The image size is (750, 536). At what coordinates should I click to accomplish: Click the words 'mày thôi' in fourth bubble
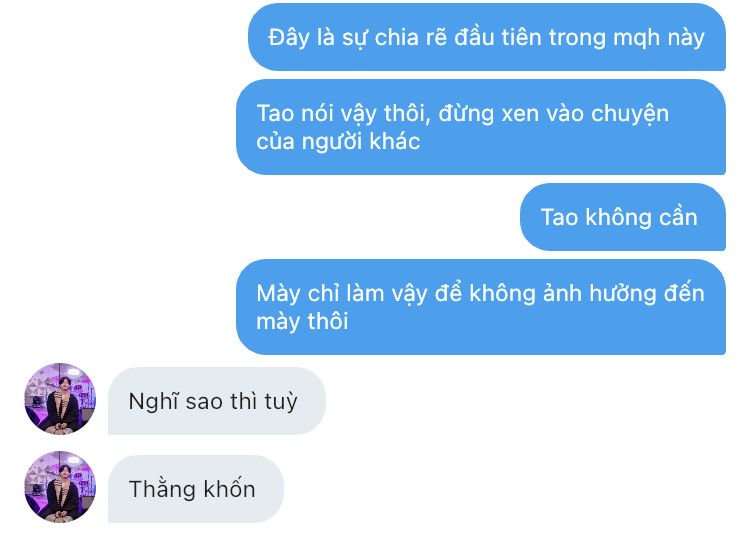click(x=302, y=321)
